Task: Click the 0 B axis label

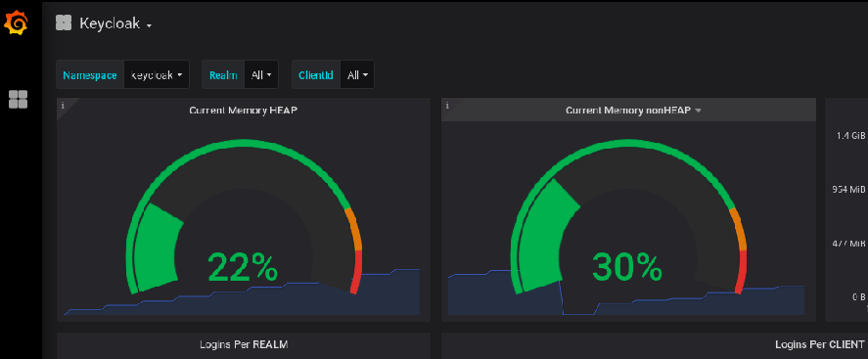Action: (x=859, y=297)
